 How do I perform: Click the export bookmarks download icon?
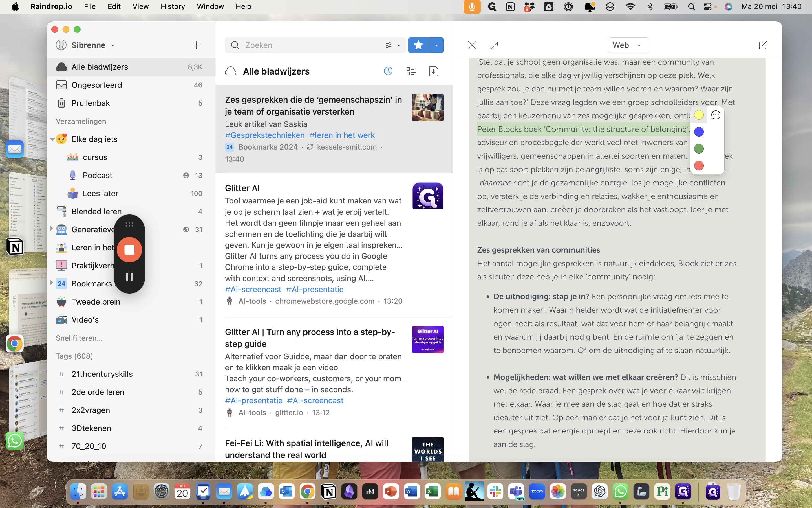tap(434, 71)
